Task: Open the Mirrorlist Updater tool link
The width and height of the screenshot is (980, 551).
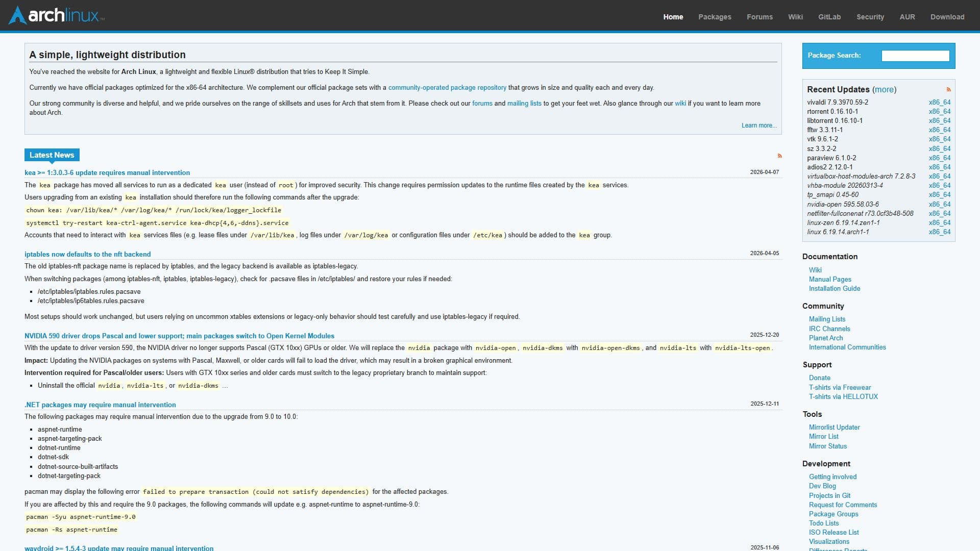Action: [x=834, y=428]
